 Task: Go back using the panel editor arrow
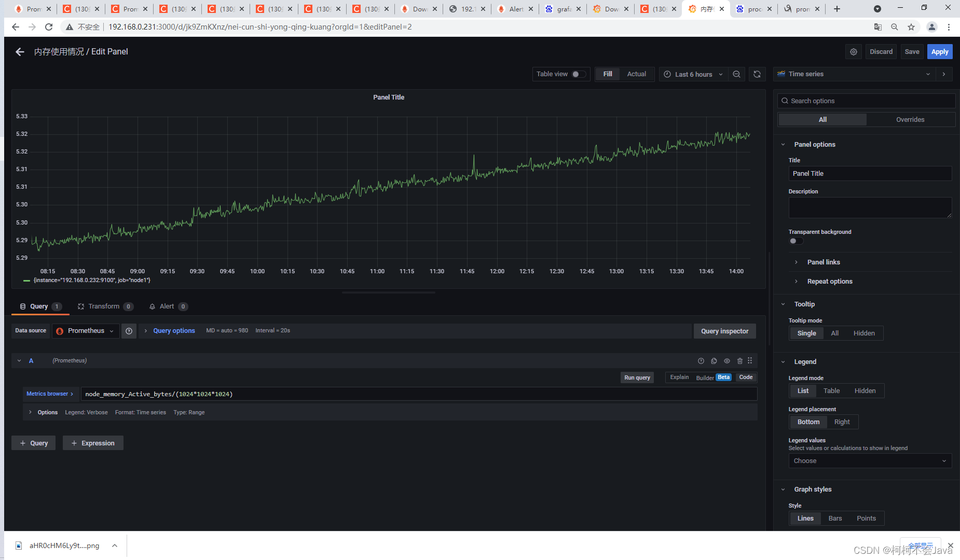point(20,52)
